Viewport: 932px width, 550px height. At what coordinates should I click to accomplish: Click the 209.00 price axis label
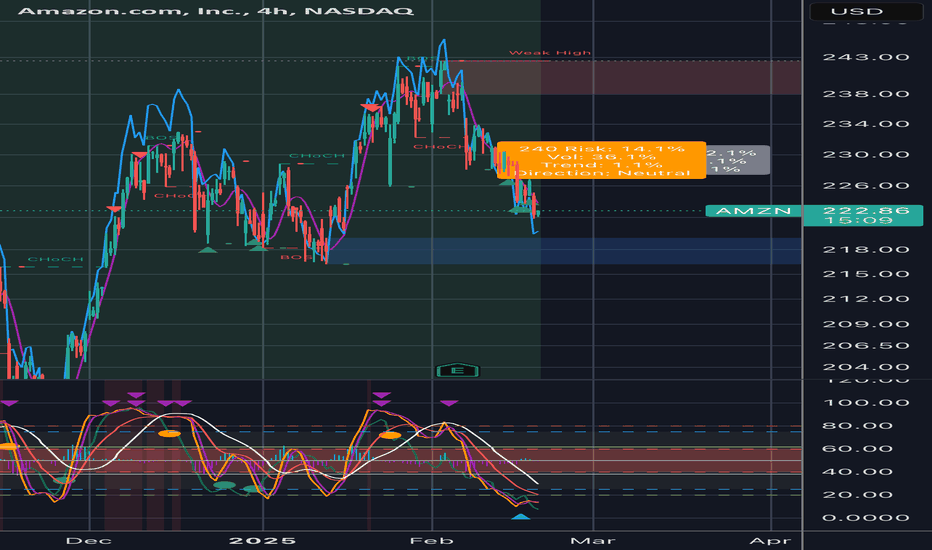tap(865, 324)
